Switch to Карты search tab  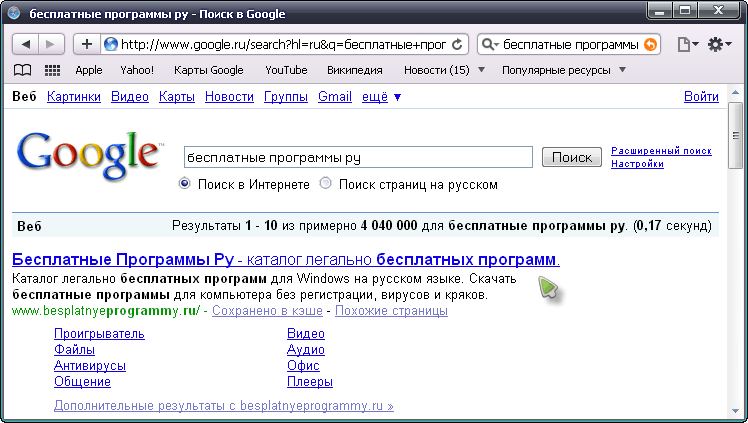177,97
